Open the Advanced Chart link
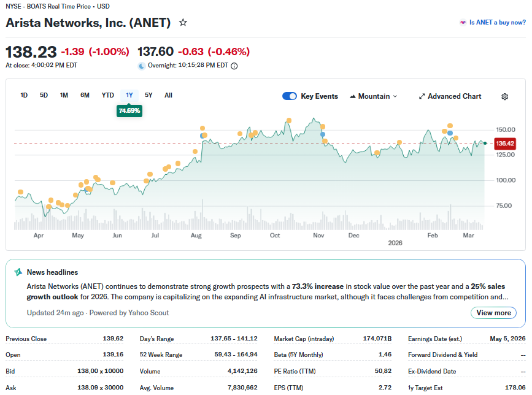 [x=450, y=96]
